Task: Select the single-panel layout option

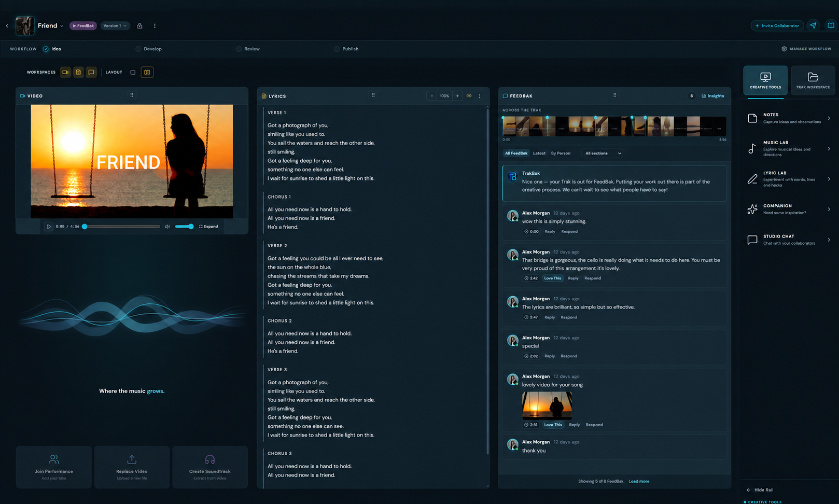Action: tap(133, 72)
